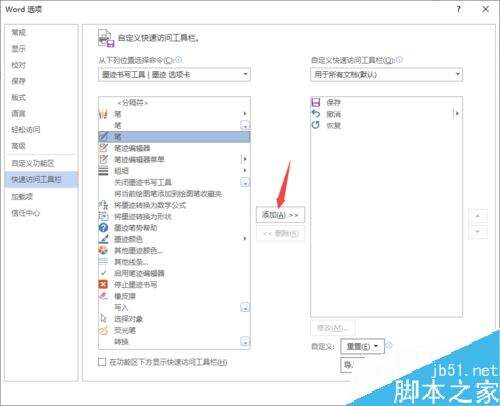The image size is (500, 406).
Task: Pick the 墨迹笔势帮助 help command
Action: click(x=174, y=228)
